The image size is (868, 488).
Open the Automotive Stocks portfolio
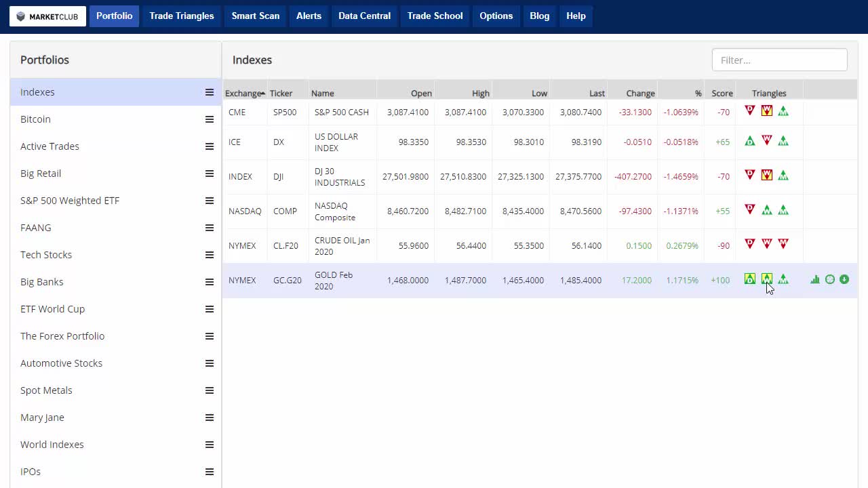click(x=115, y=363)
